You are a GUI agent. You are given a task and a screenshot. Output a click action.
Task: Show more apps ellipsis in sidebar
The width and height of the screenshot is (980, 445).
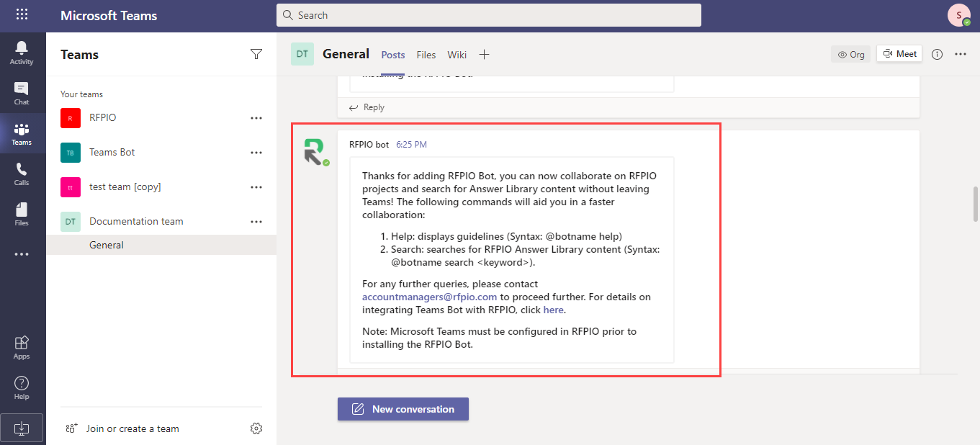(22, 254)
